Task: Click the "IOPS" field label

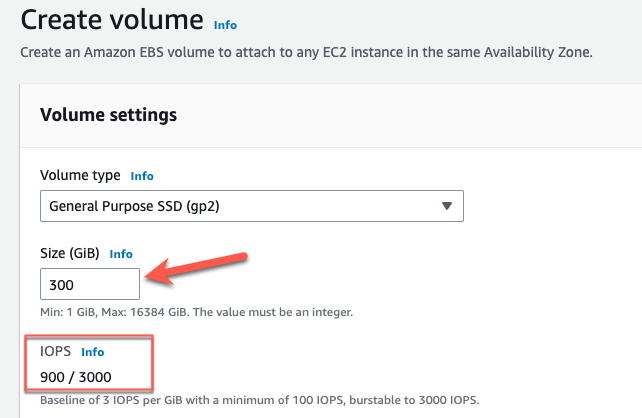Action: [x=55, y=352]
